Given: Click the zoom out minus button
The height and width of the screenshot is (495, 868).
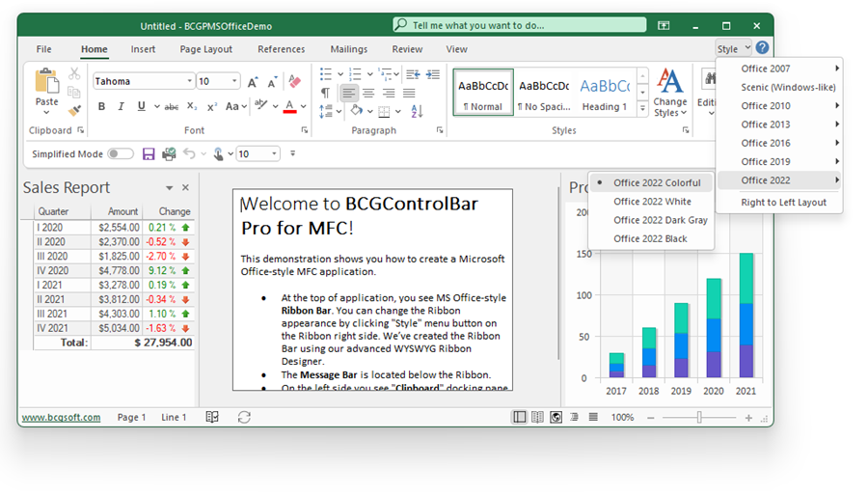Looking at the screenshot, I should [651, 418].
